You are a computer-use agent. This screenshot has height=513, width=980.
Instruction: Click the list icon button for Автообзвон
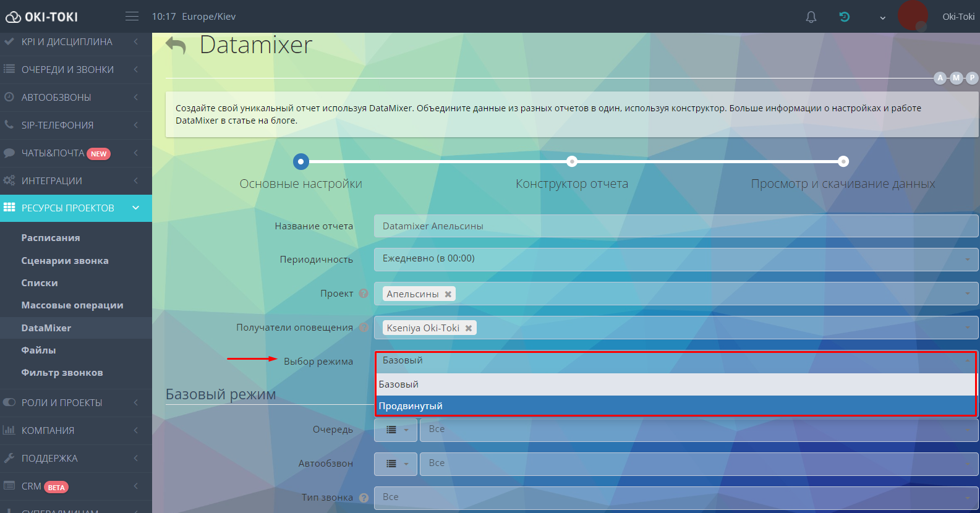tap(396, 464)
